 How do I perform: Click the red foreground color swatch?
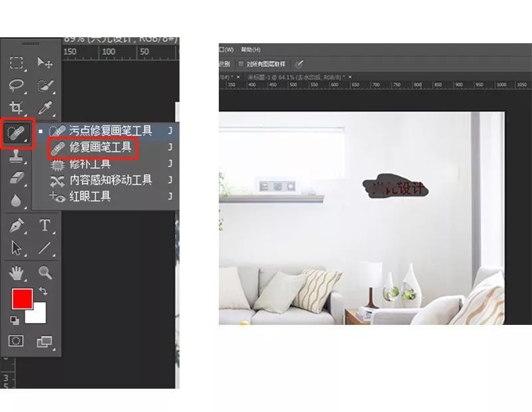point(22,298)
